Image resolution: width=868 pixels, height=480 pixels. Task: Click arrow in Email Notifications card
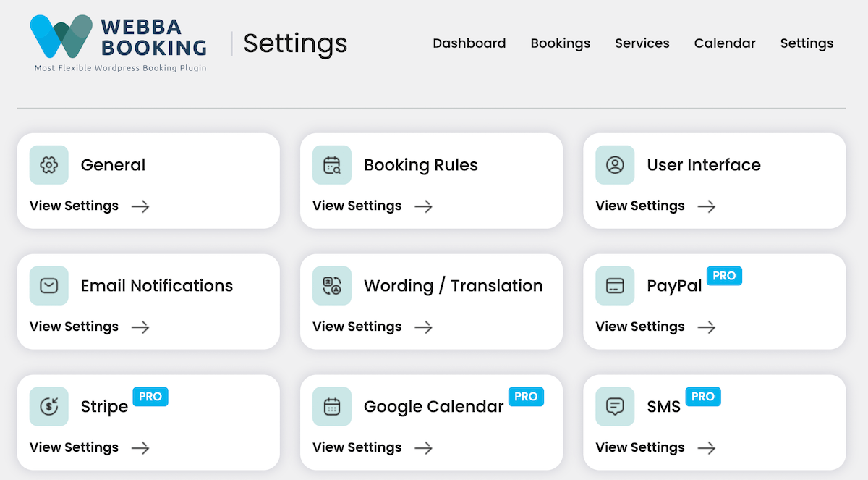tap(140, 327)
